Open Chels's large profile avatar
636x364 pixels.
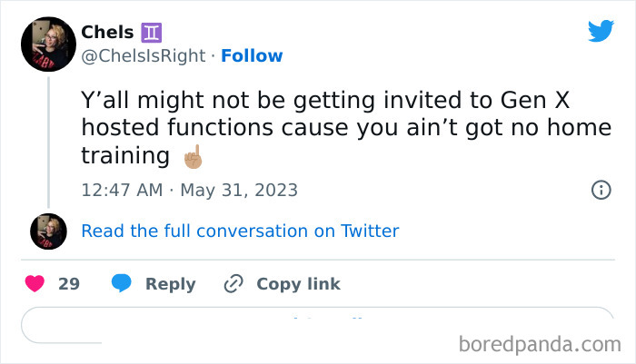click(47, 44)
